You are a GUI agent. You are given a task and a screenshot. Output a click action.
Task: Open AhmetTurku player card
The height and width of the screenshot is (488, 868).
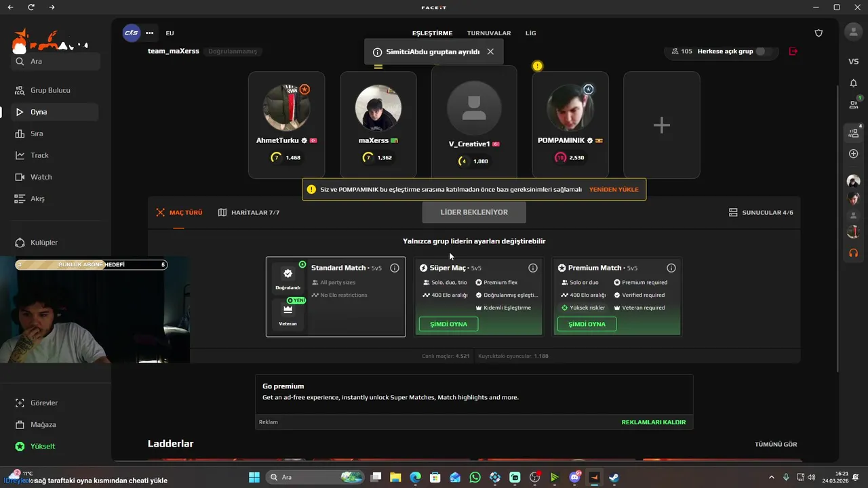tap(286, 125)
